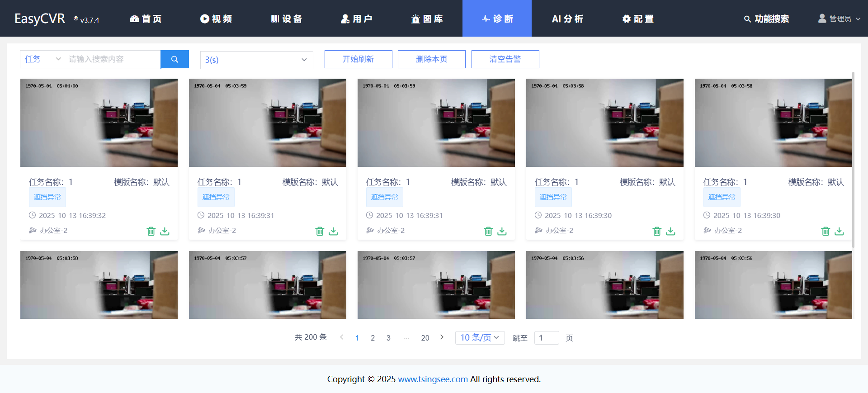
Task: Delete the fourth alarm card
Action: (x=657, y=231)
